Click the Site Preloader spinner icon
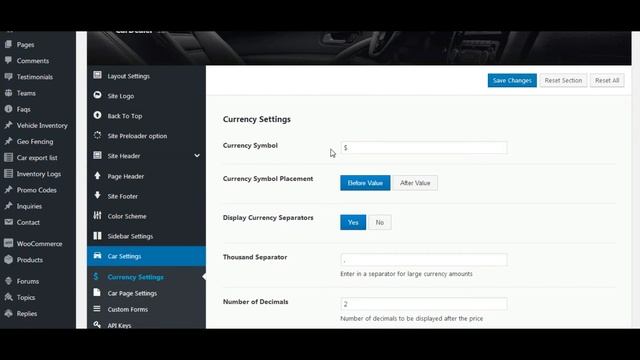The width and height of the screenshot is (640, 360). tap(97, 135)
